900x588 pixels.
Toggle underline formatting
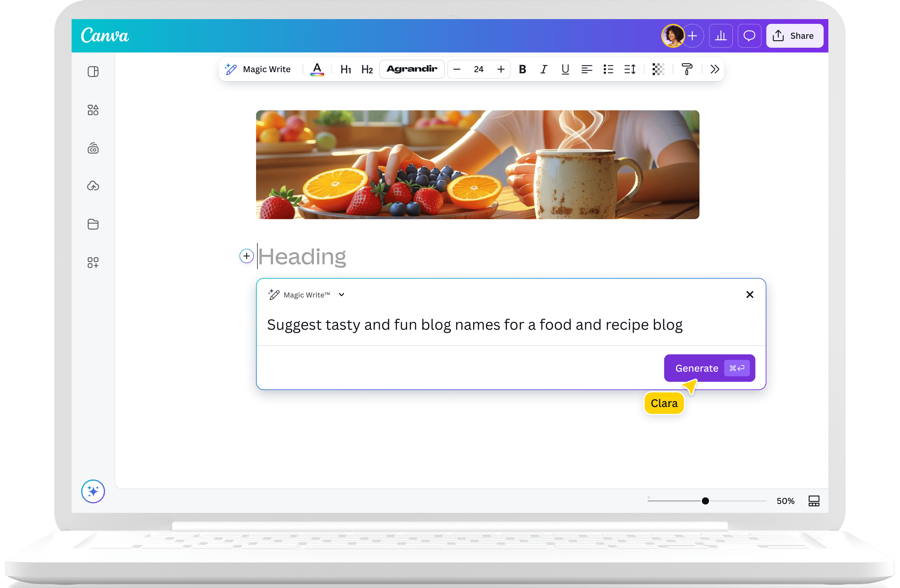click(565, 69)
